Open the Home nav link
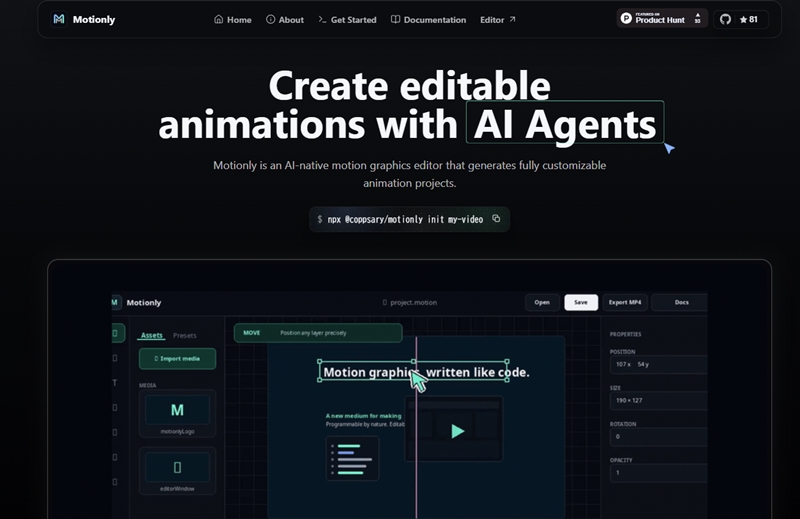 233,19
